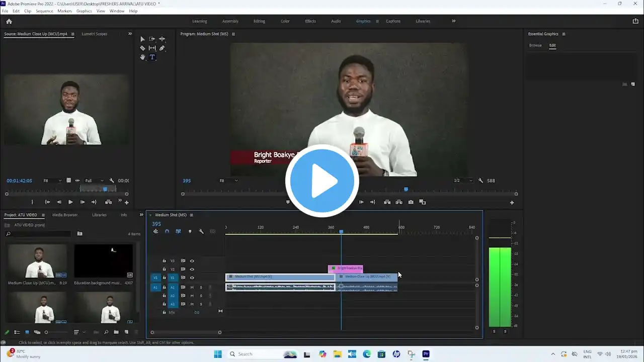
Task: Open the Browse tab in Essential Graphics
Action: (535, 45)
